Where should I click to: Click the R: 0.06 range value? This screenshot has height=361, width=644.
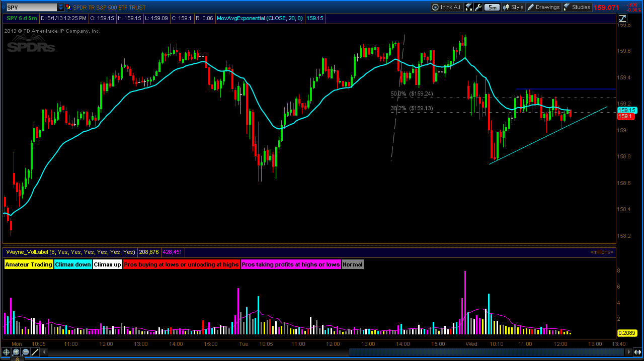click(x=204, y=18)
